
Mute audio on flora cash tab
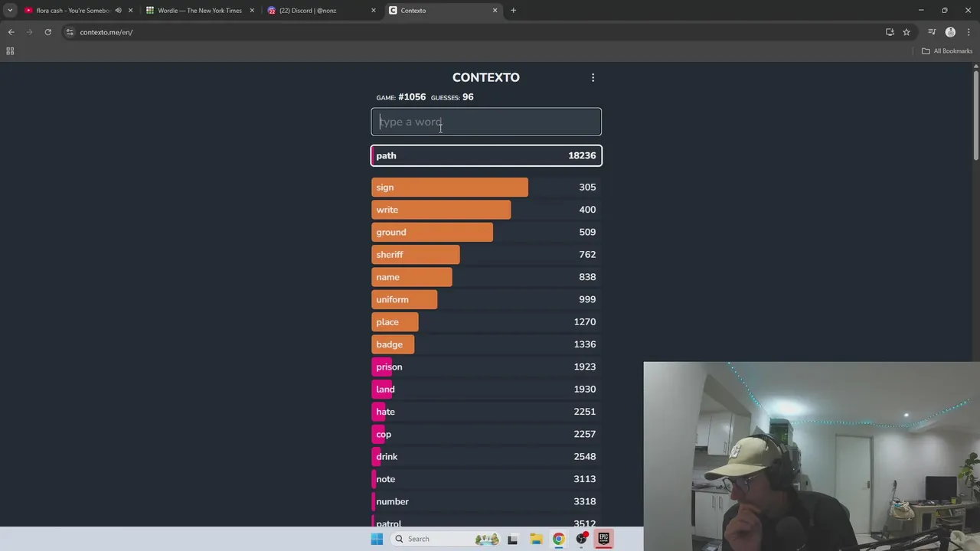(118, 11)
